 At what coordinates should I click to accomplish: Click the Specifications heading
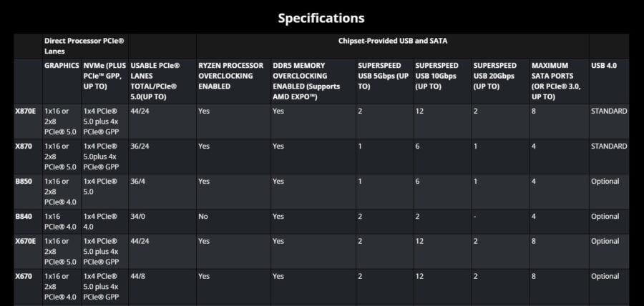click(x=321, y=18)
